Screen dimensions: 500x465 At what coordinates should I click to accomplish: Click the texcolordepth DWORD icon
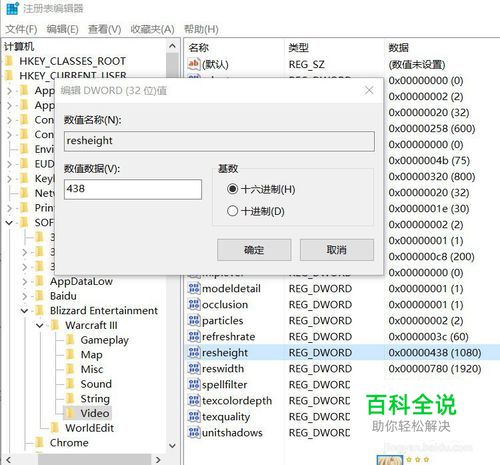(194, 400)
